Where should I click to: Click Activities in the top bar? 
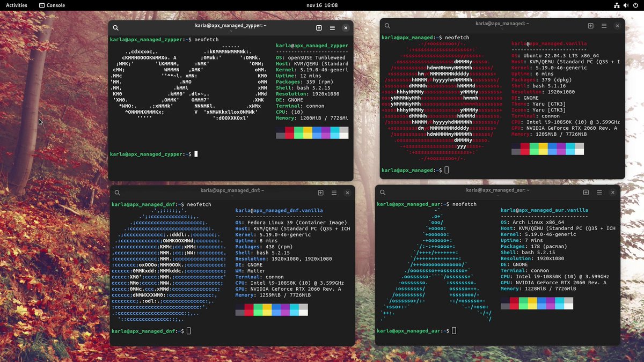click(x=16, y=5)
